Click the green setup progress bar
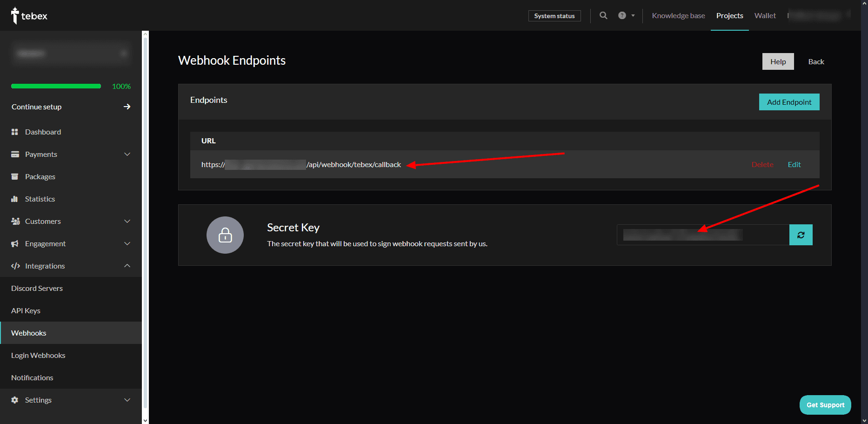The image size is (868, 424). click(56, 86)
